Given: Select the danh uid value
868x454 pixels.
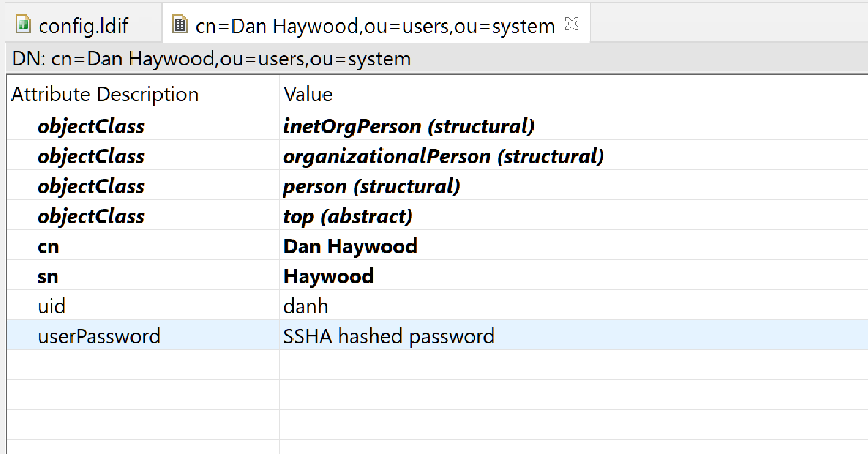Looking at the screenshot, I should (x=306, y=307).
